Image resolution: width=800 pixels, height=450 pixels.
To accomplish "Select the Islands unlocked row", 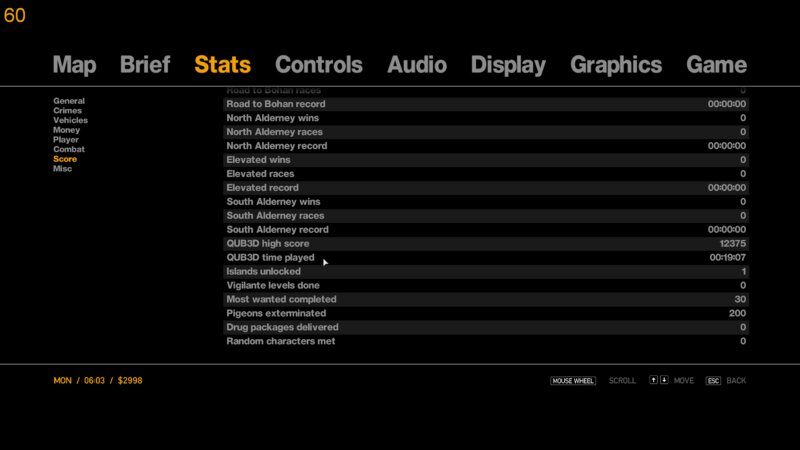I will click(486, 271).
